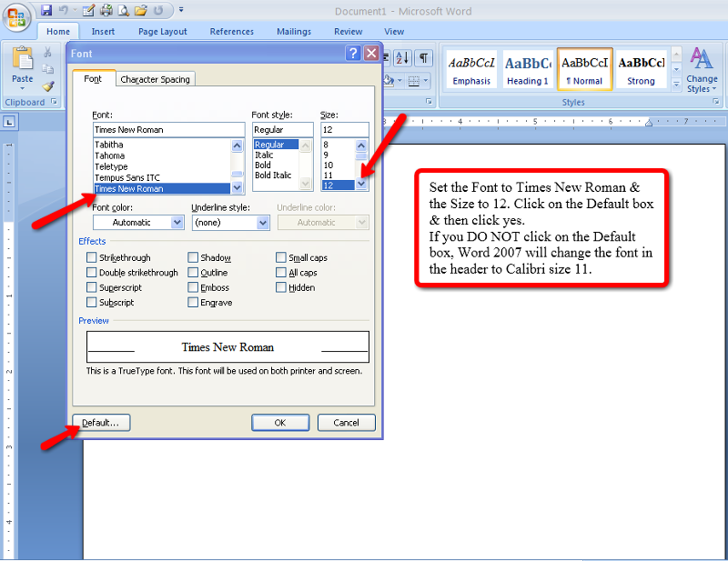This screenshot has width=728, height=561.
Task: Click Font list scroll down arrow
Action: (x=237, y=187)
